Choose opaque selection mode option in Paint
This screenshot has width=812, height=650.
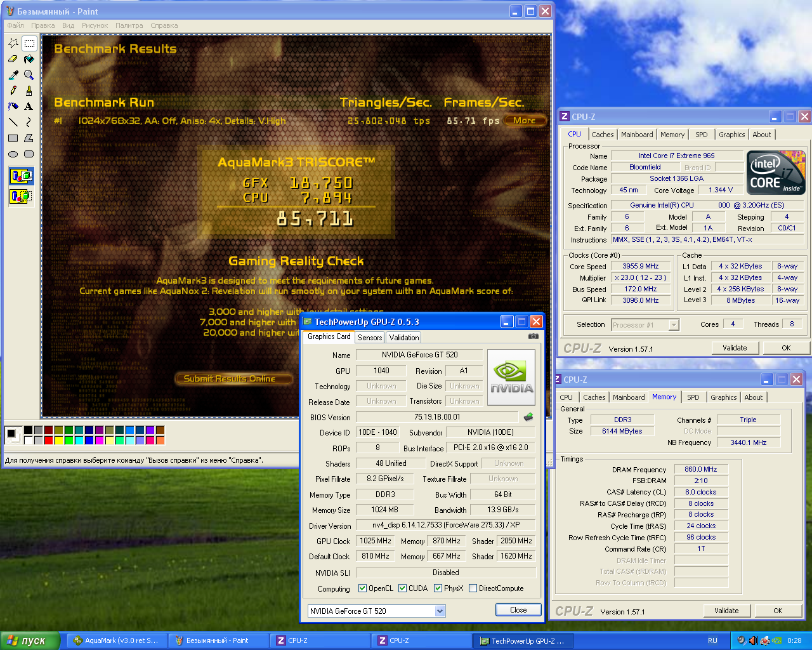tap(21, 176)
